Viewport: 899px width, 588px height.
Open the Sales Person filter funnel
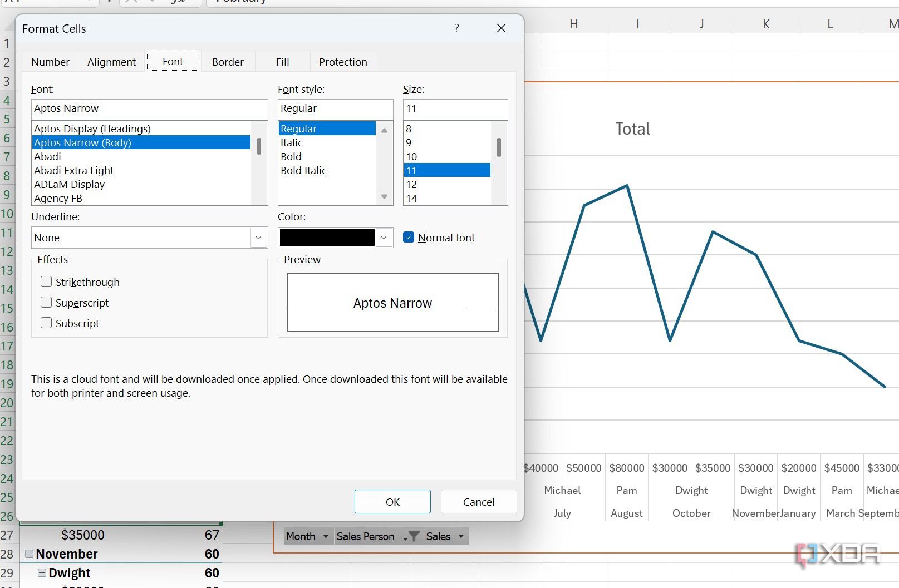click(414, 536)
